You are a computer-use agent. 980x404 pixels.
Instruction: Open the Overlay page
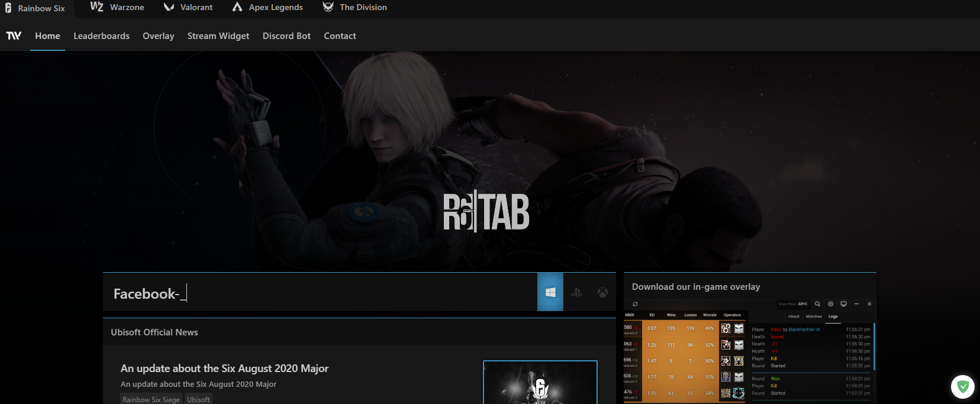click(x=159, y=36)
